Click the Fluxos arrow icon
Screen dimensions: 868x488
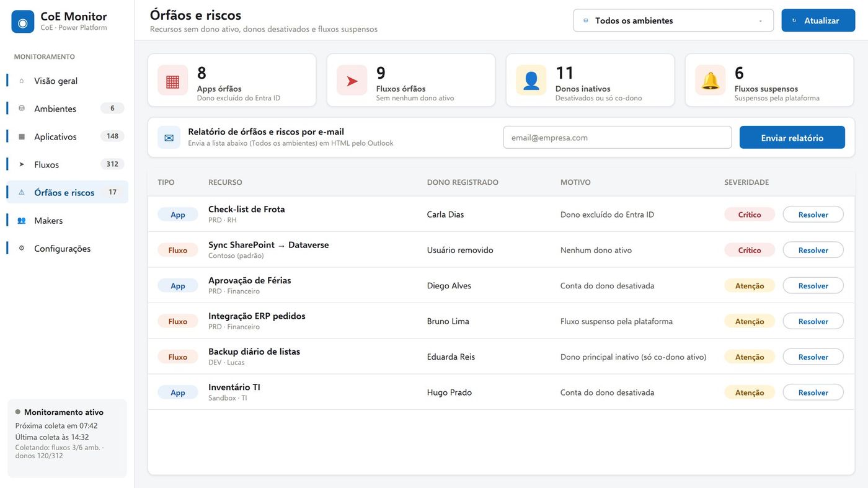pos(22,164)
